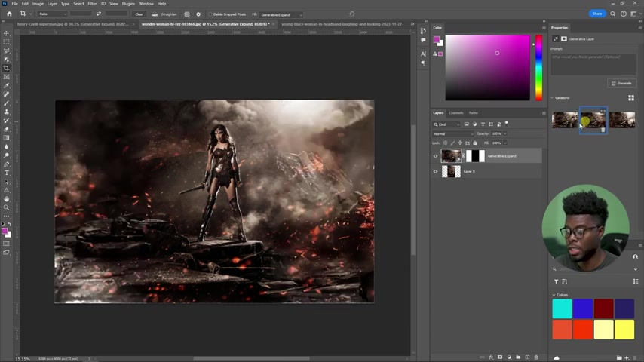Collapse the Variations section
The image size is (644, 362).
(553, 98)
